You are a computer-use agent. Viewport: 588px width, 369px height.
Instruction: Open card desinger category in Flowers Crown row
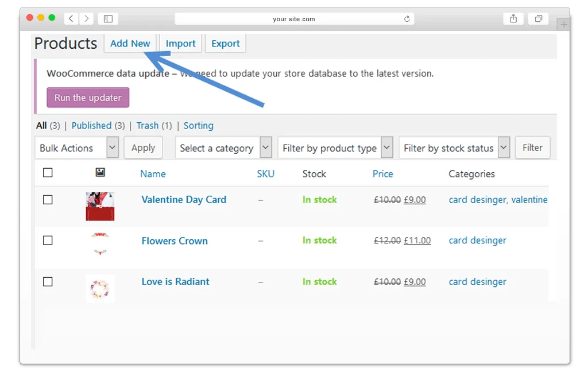(x=477, y=240)
